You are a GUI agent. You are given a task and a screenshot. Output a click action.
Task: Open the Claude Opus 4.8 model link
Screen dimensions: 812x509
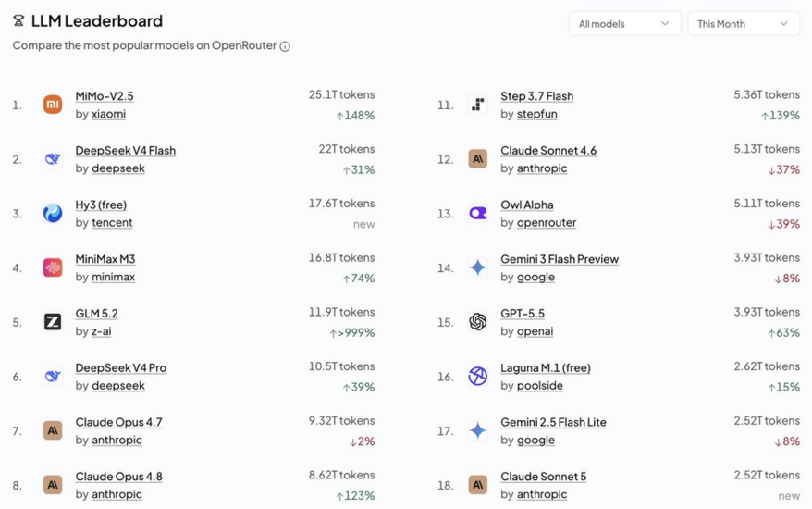(118, 477)
